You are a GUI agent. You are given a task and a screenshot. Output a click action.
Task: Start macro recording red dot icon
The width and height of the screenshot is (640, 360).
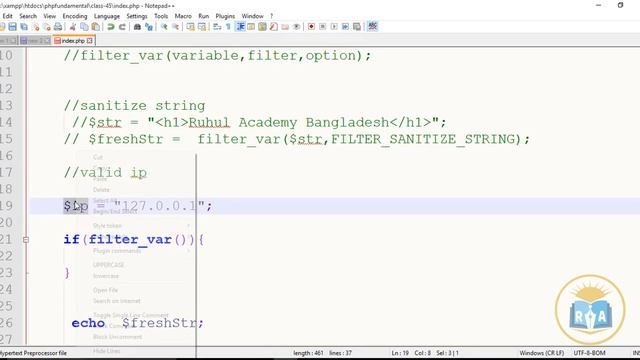(311, 27)
